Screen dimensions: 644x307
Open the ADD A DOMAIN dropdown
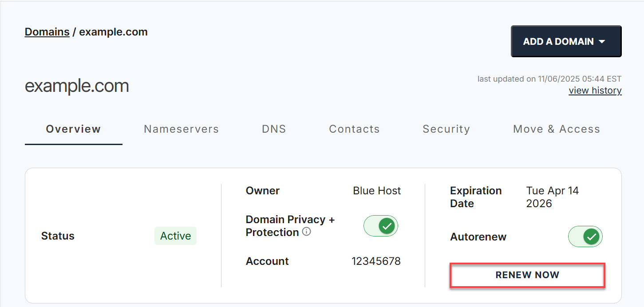point(566,41)
